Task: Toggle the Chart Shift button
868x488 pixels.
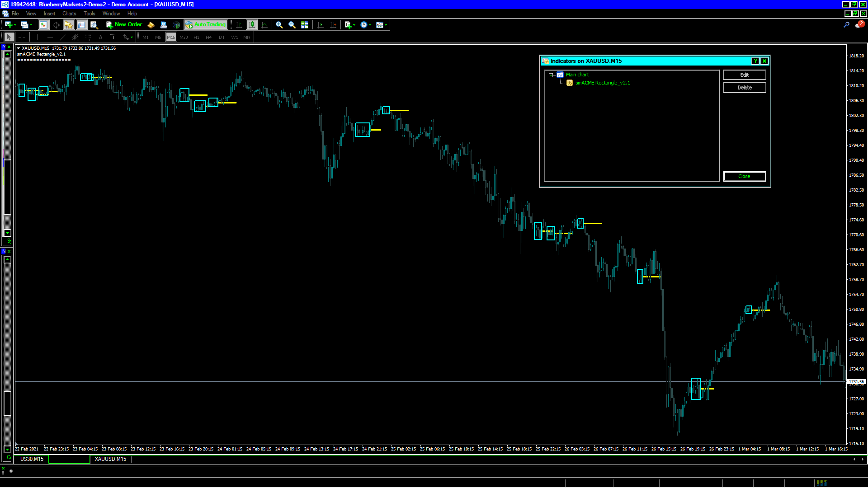Action: click(x=333, y=25)
